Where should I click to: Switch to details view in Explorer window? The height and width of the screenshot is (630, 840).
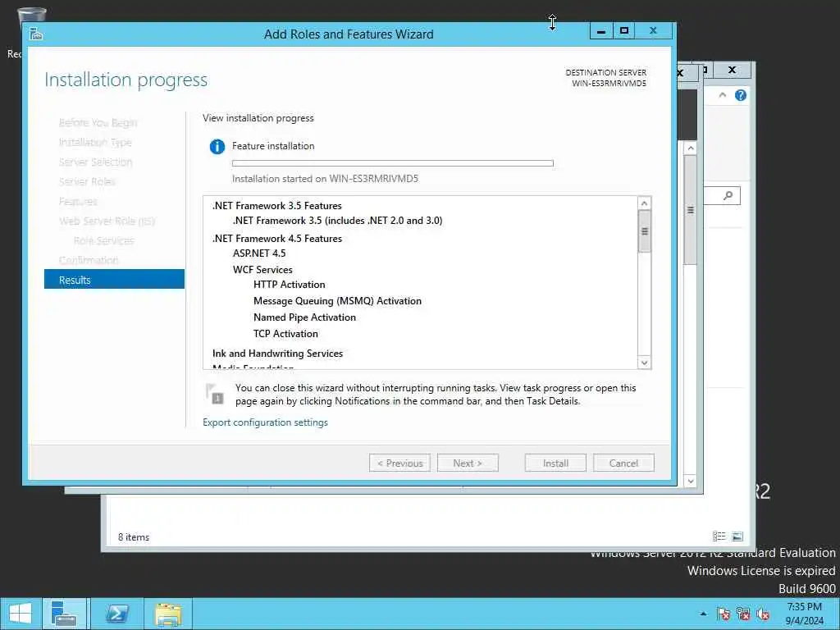[719, 536]
